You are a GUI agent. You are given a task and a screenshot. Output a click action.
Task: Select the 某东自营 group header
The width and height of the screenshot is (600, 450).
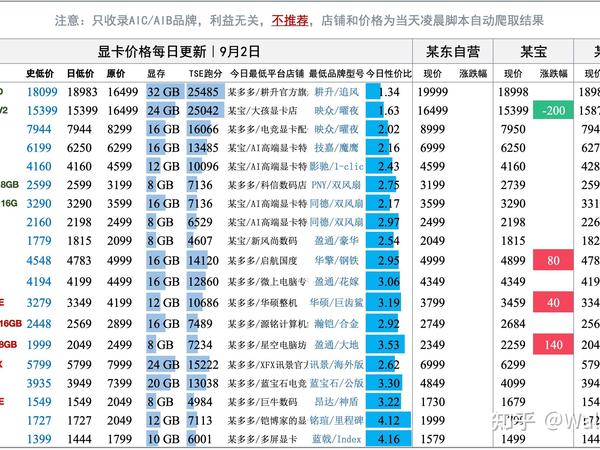(453, 52)
